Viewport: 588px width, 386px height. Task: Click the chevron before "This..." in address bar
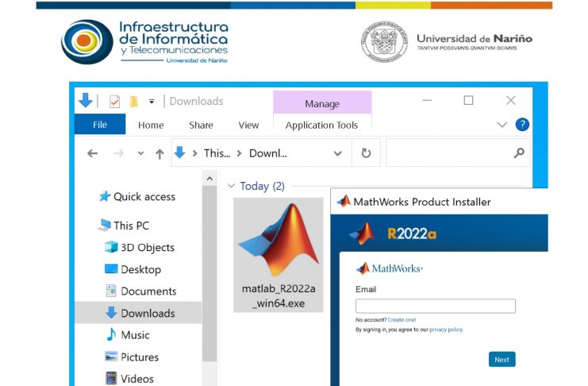click(x=194, y=153)
